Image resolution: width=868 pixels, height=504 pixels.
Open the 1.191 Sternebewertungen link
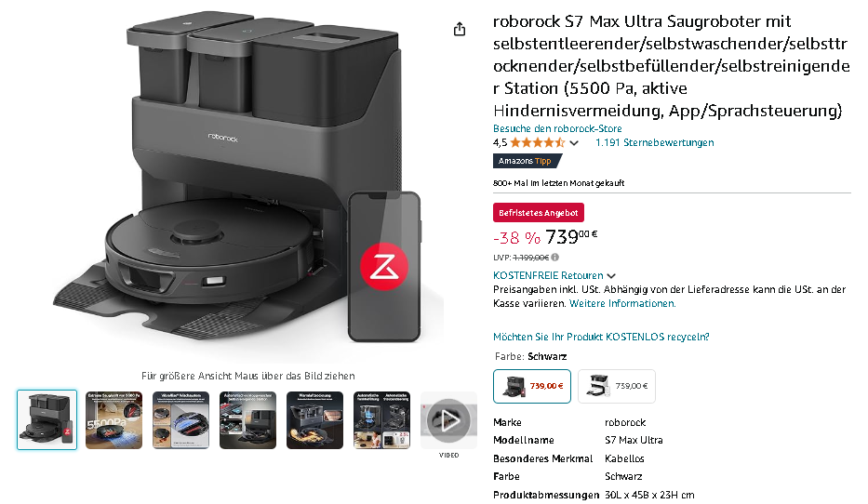[x=654, y=142]
